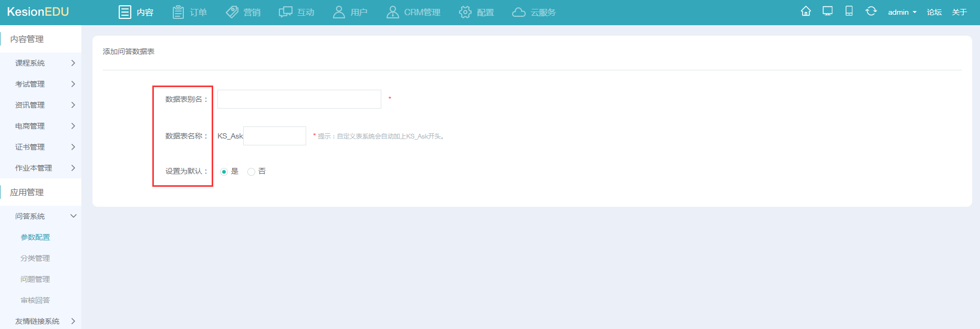
Task: Select the 是 radio button
Action: tap(224, 172)
